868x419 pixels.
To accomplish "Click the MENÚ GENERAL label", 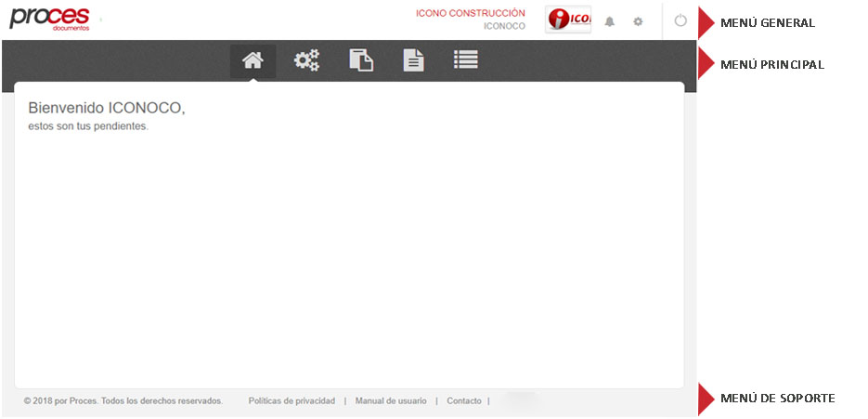I will pos(767,22).
